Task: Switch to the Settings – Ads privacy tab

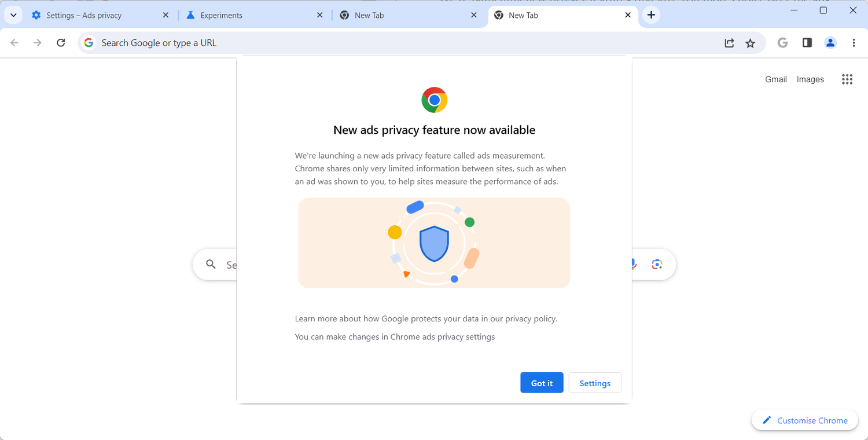Action: [93, 16]
